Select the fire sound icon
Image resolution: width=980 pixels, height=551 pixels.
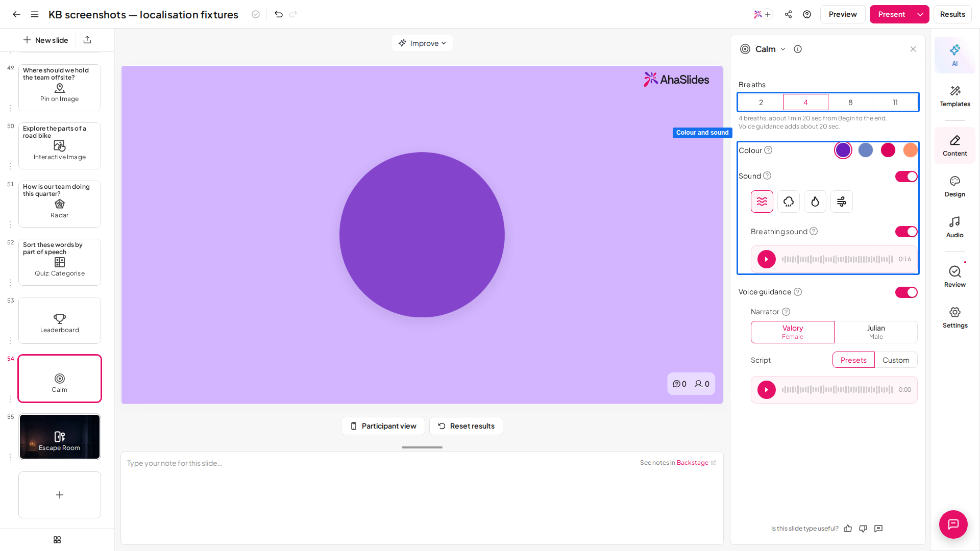tap(815, 202)
